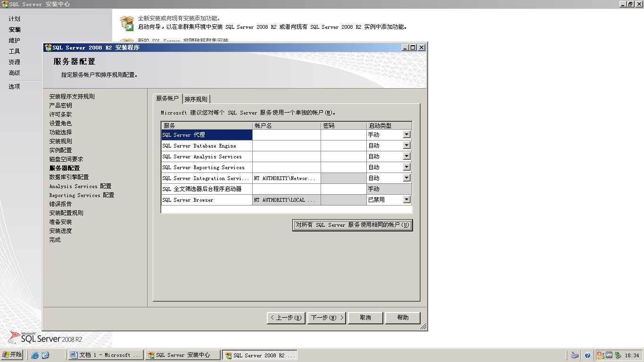Click the 取消 cancel button
Screen dimensions: 644x362
point(365,318)
